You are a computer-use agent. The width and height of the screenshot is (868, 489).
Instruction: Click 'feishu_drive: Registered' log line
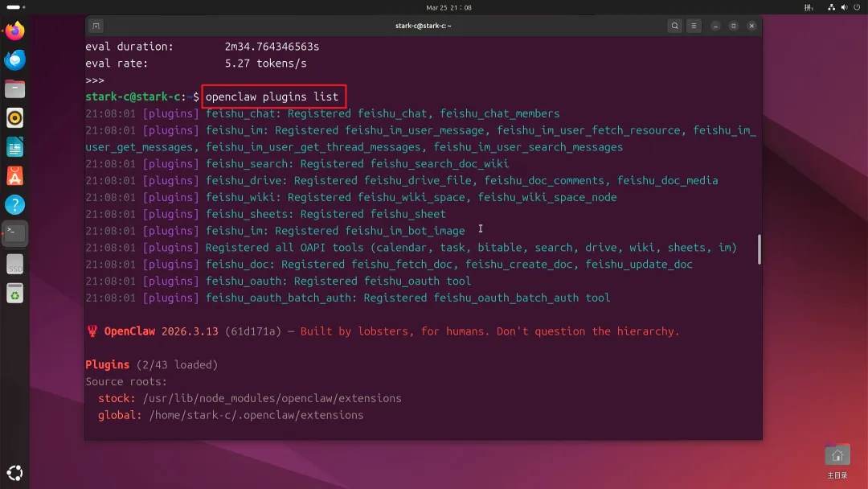(x=402, y=180)
